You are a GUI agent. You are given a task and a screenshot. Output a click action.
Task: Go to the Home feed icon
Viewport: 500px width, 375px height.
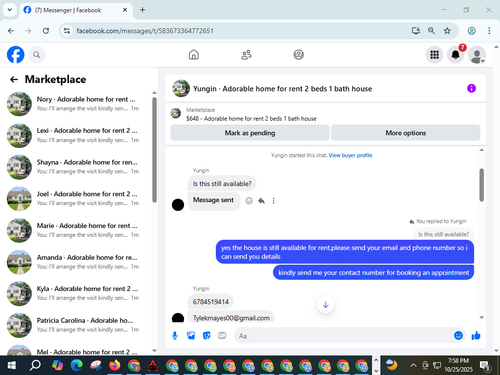[x=194, y=55]
